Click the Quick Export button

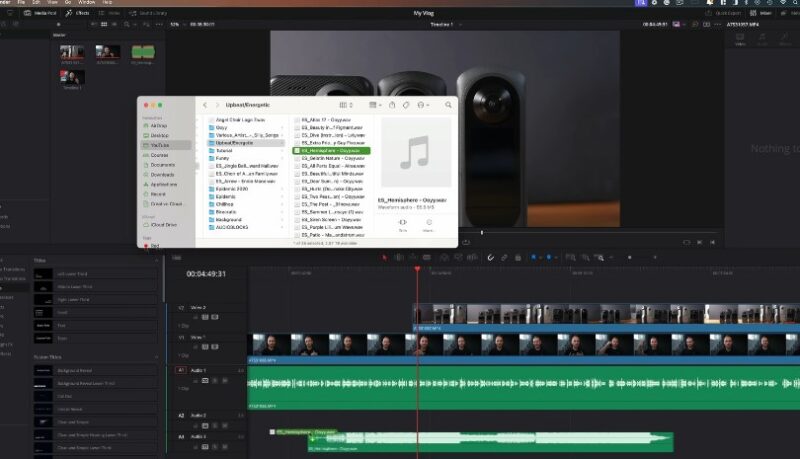[x=724, y=13]
